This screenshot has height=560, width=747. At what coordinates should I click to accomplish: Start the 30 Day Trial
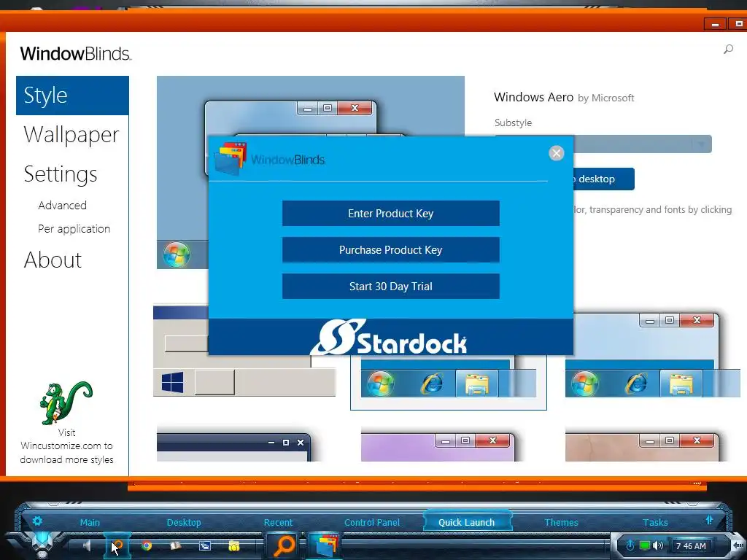tap(391, 286)
